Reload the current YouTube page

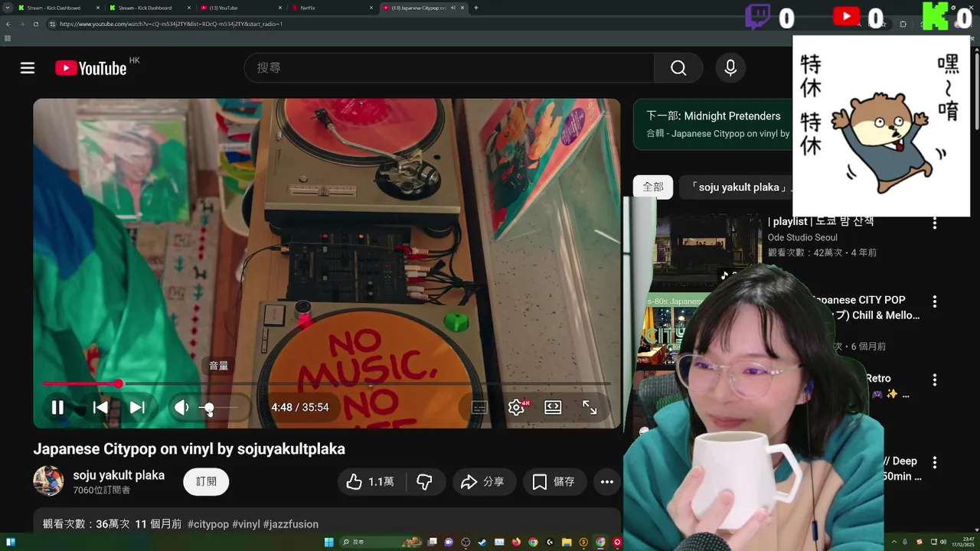click(35, 24)
